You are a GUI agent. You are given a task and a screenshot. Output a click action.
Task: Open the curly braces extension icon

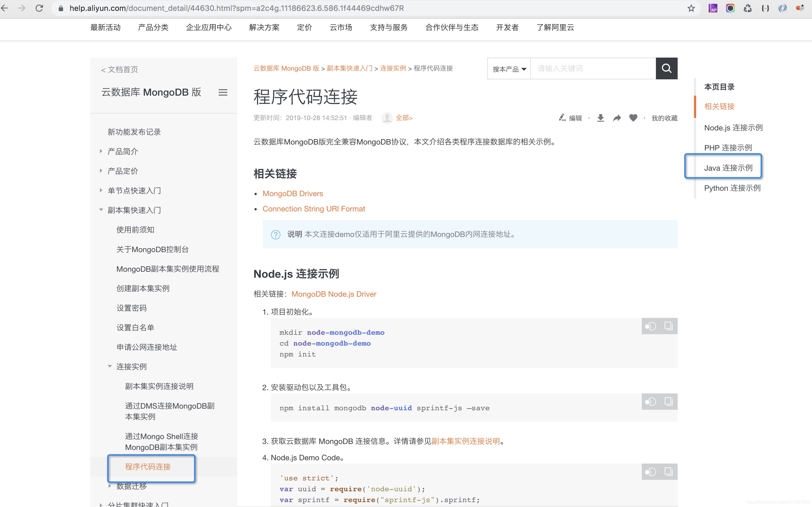click(x=765, y=8)
